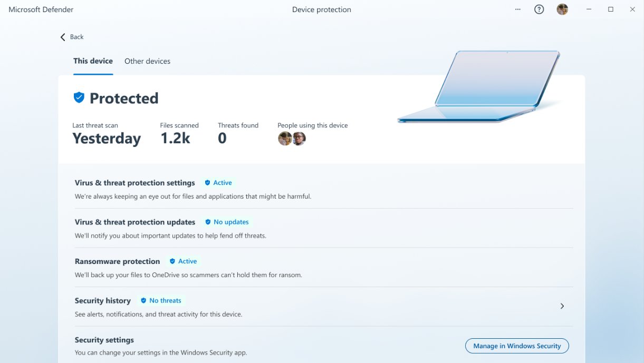Select the Virus & threat protection updates heading
Screen dimensions: 644x363
[x=135, y=222]
